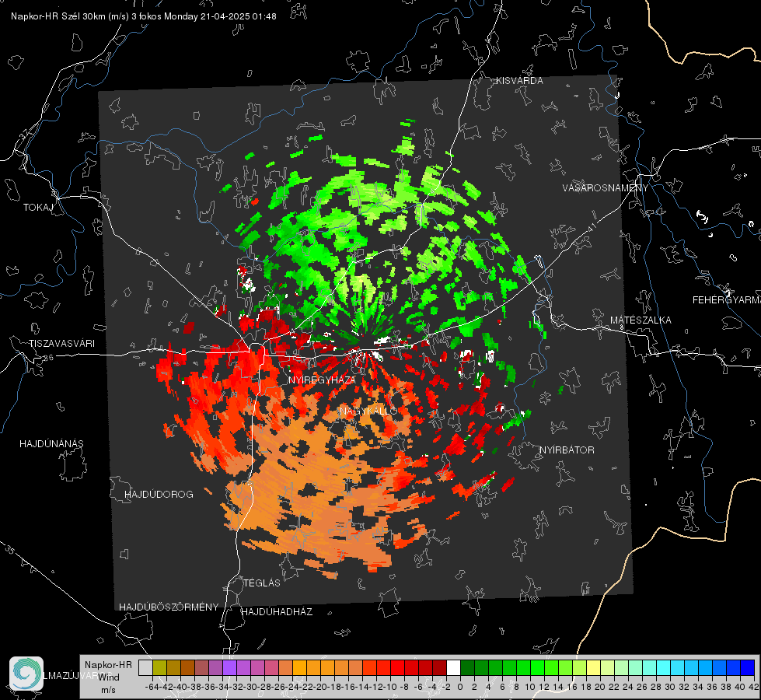This screenshot has height=700, width=761.
Task: Click the KISVÁRDA town label
Action: tap(519, 81)
